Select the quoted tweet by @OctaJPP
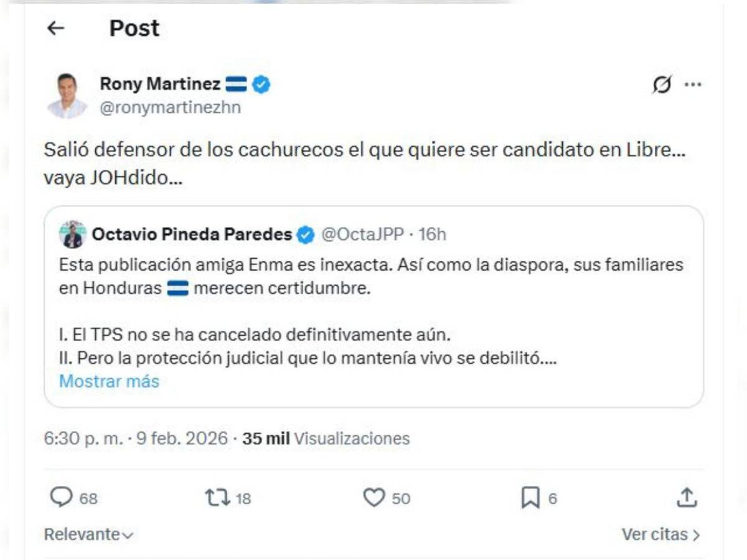 [x=374, y=305]
